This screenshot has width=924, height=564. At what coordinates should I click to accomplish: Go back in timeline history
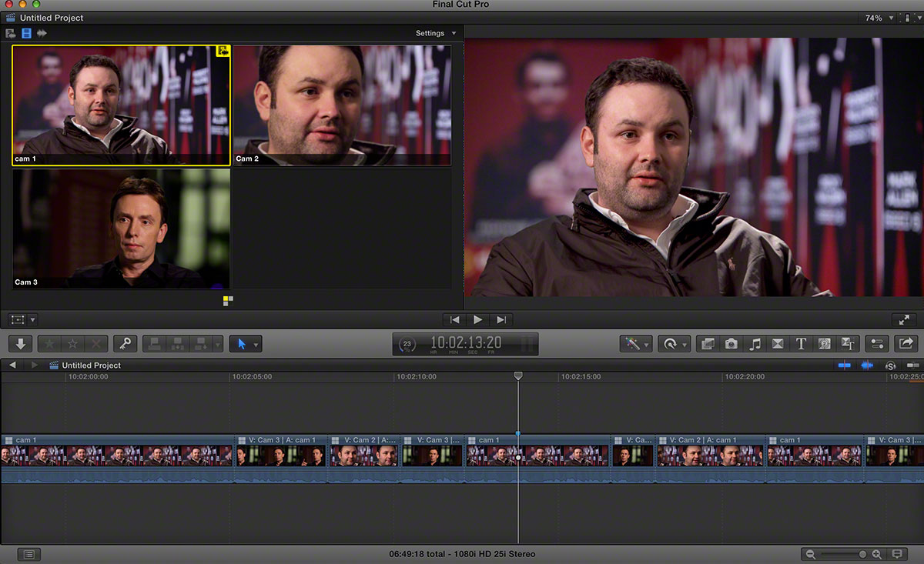coord(12,365)
